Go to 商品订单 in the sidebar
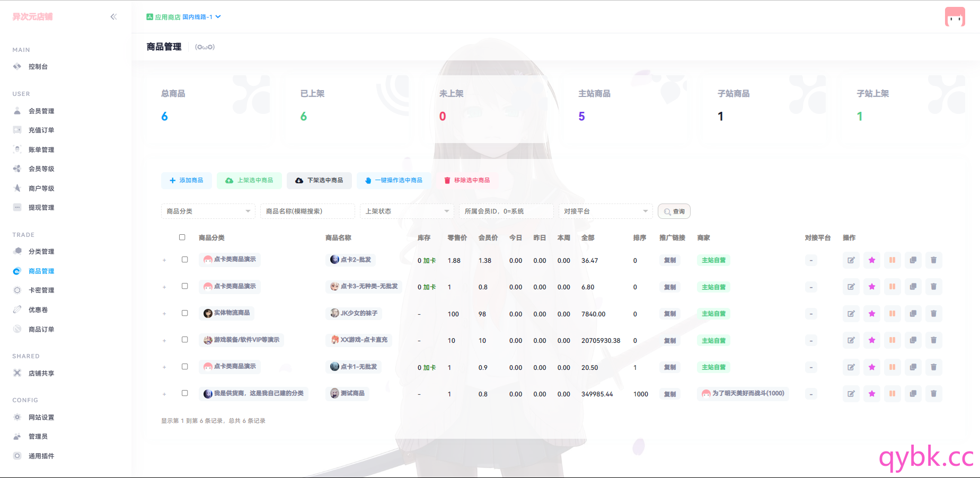 click(x=41, y=330)
